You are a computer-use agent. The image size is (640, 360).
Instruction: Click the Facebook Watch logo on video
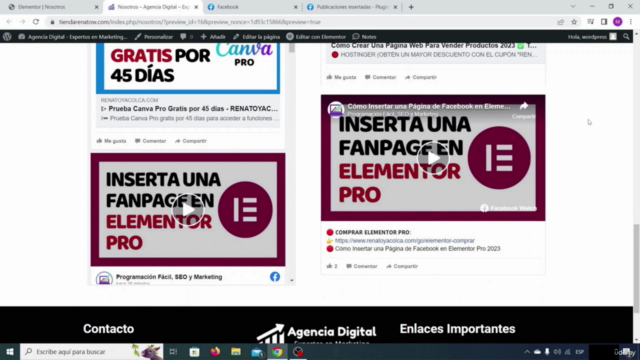(x=508, y=208)
